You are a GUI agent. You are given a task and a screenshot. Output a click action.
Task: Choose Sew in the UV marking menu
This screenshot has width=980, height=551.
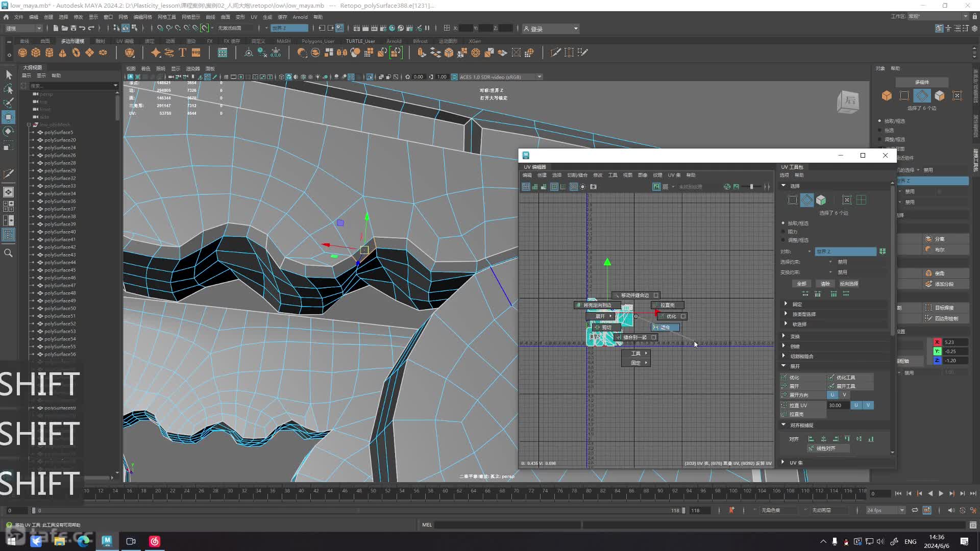point(665,328)
